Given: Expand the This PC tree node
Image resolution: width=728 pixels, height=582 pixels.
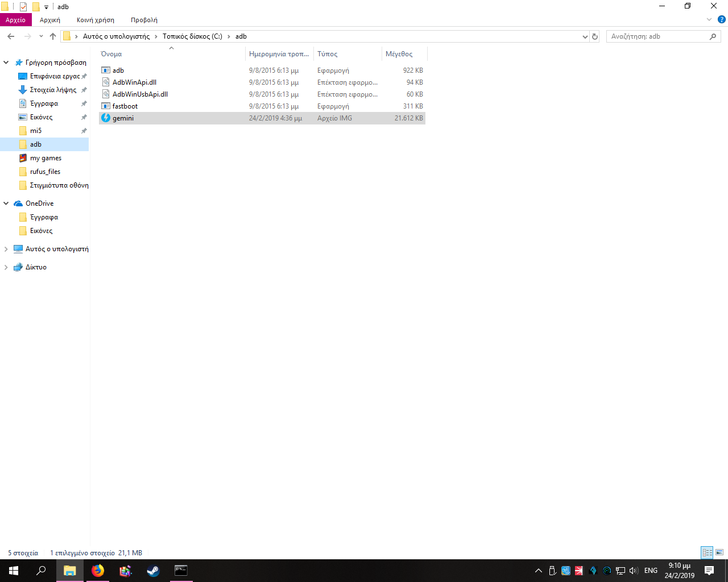Looking at the screenshot, I should coord(6,249).
